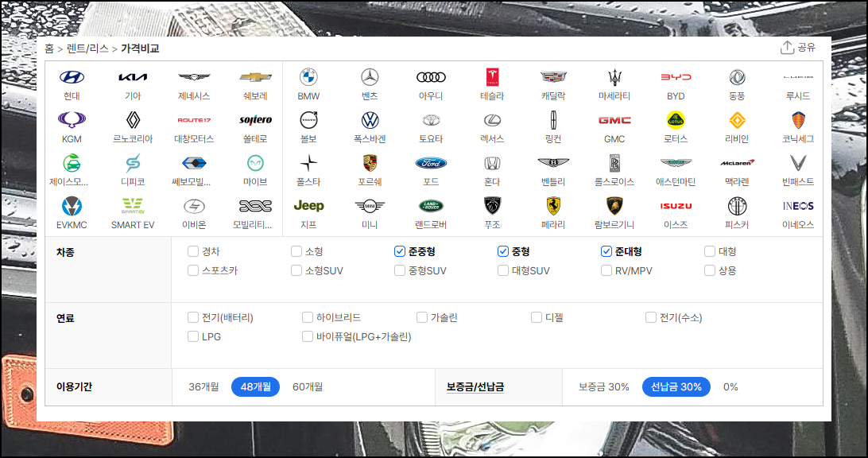The image size is (868, 458).
Task: Choose the Lexus (렉서스) logo
Action: point(492,120)
